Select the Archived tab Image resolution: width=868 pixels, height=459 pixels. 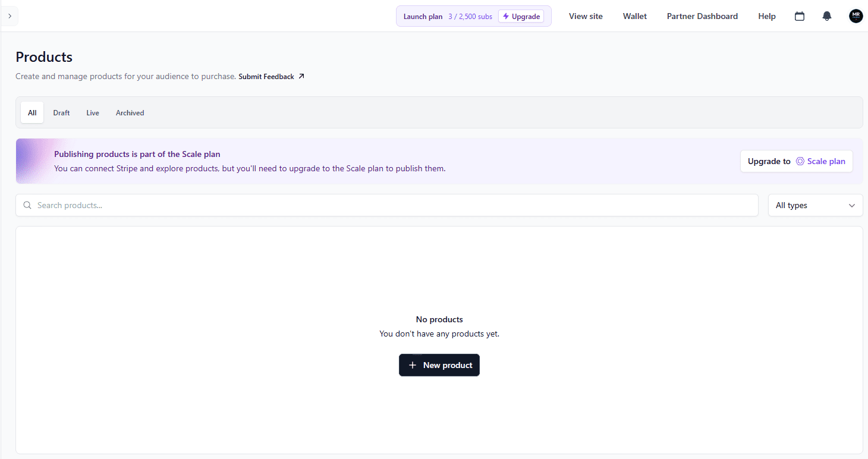coord(130,112)
